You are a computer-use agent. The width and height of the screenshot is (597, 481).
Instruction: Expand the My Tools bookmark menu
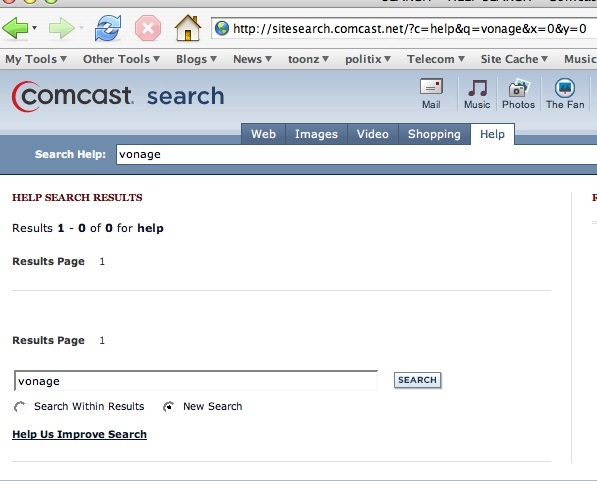36,59
